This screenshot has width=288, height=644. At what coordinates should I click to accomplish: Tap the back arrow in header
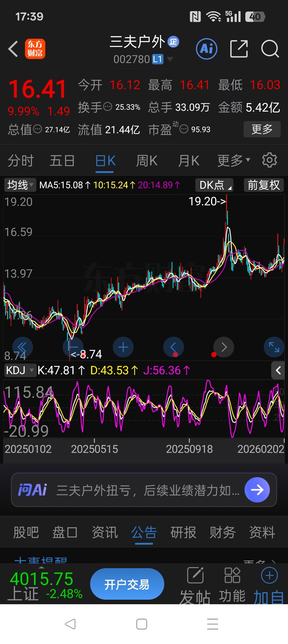click(x=13, y=49)
